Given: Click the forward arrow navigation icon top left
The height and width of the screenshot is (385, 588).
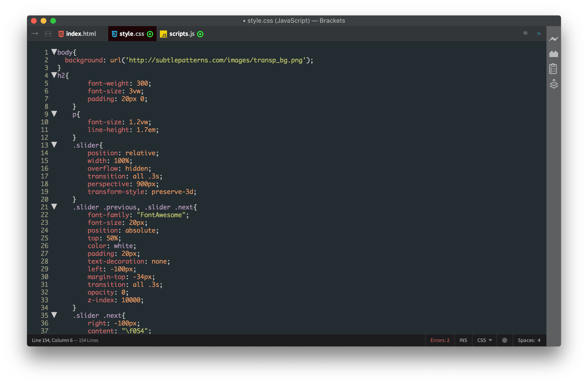Looking at the screenshot, I should coord(35,33).
